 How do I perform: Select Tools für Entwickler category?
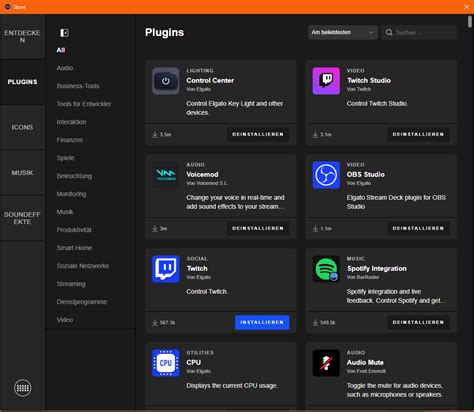pos(84,104)
